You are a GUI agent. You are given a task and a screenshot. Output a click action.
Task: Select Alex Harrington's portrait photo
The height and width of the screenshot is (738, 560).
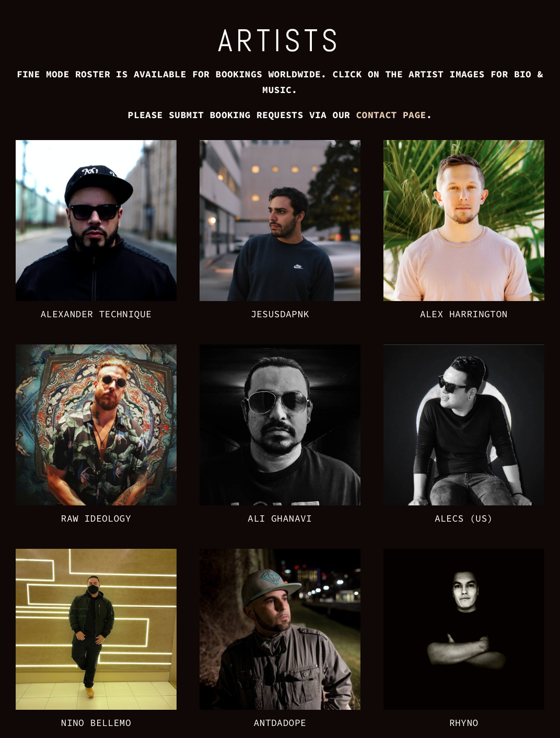464,221
